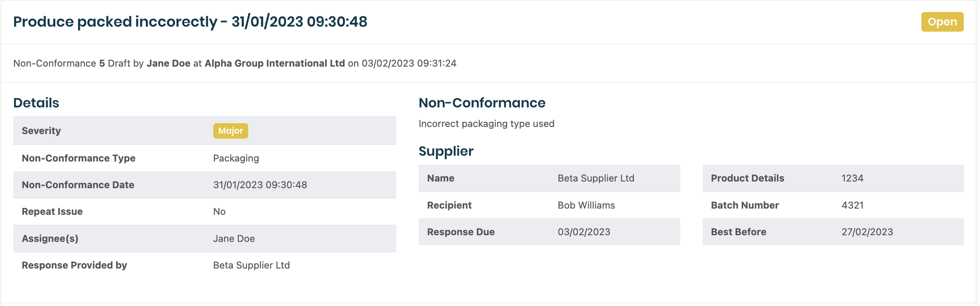Click Jane Doe in the draft line
The height and width of the screenshot is (306, 980).
point(168,63)
